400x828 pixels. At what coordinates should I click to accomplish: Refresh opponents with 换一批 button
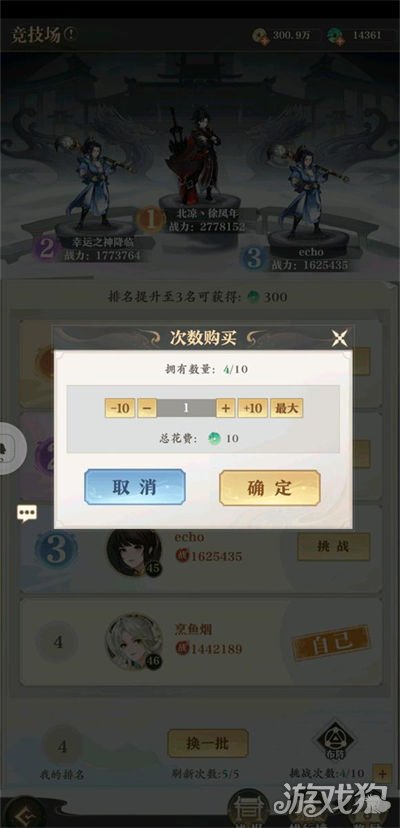[x=208, y=744]
